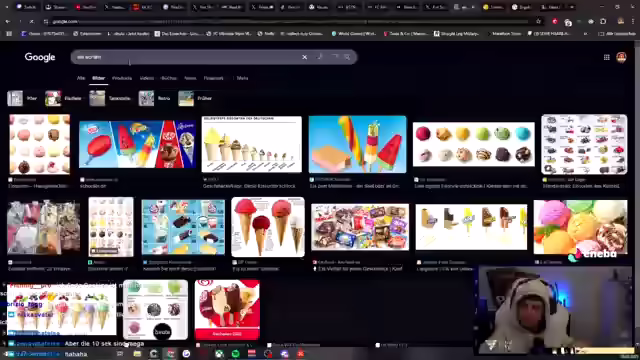Open File Explorer from the taskbar
This screenshot has height=360, width=640.
(x=137, y=354)
